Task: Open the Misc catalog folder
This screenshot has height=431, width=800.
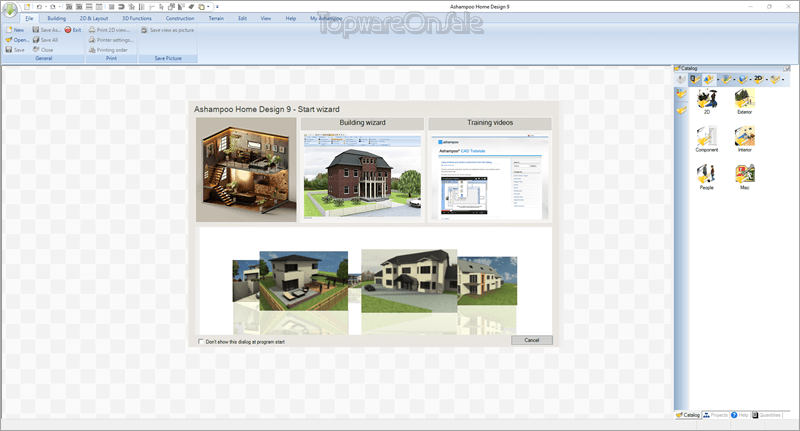Action: point(744,177)
